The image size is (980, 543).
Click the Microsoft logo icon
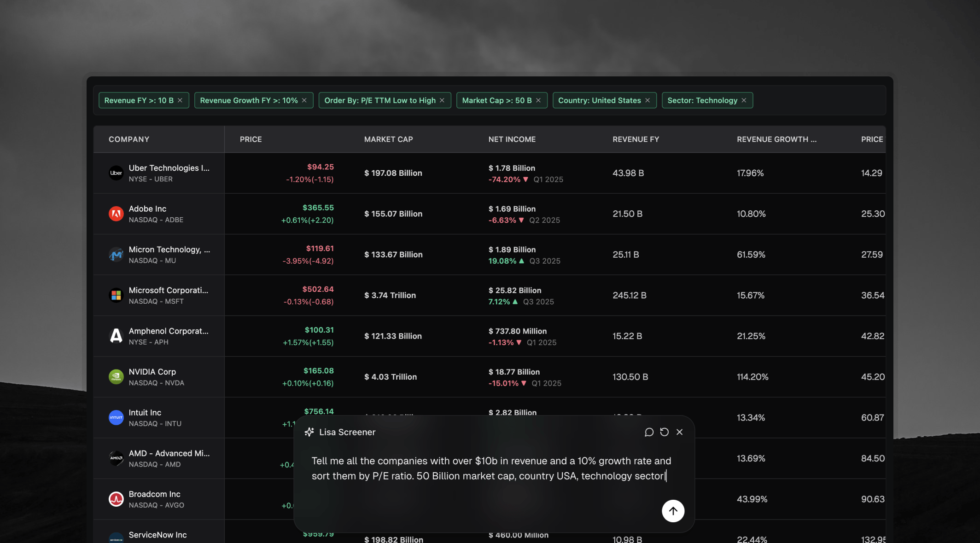pos(116,295)
